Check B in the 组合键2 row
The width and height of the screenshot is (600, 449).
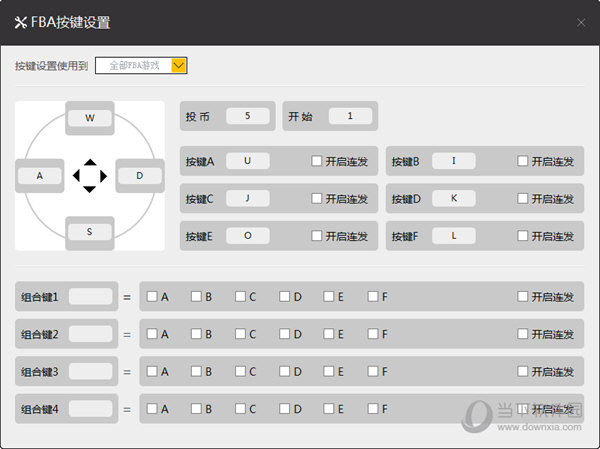(x=196, y=334)
